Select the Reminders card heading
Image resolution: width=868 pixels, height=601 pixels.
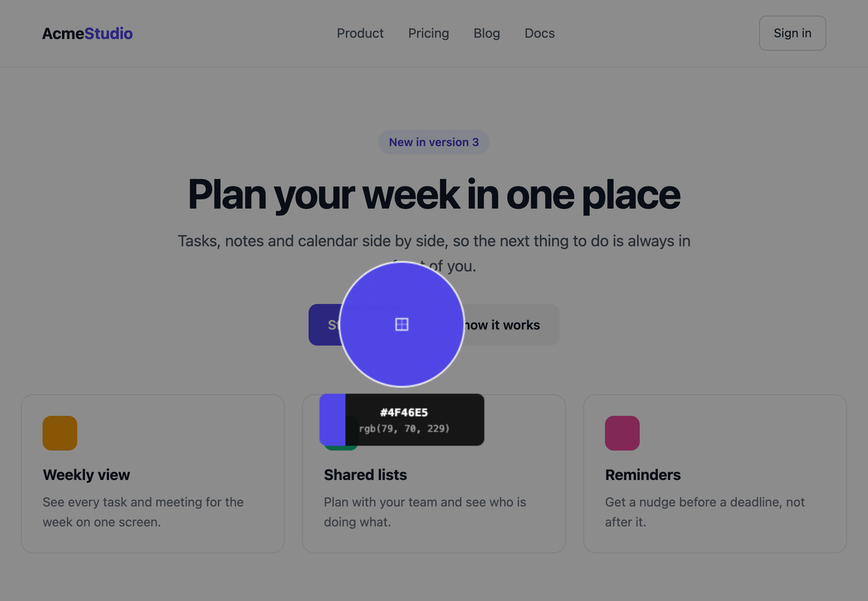[643, 475]
